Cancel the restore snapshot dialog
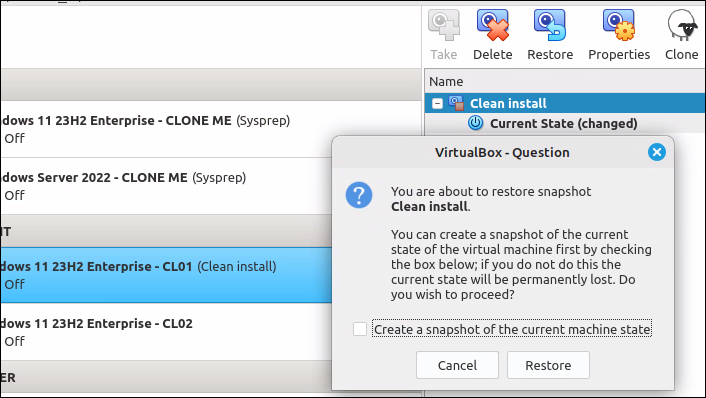706x398 pixels. tap(457, 365)
